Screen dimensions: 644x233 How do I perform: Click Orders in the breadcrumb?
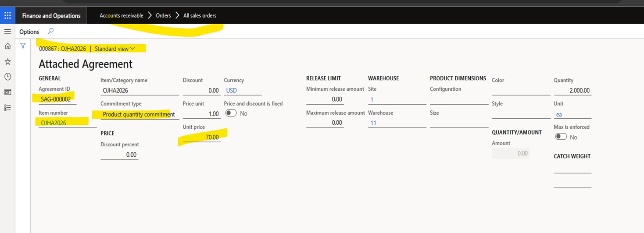tap(163, 15)
